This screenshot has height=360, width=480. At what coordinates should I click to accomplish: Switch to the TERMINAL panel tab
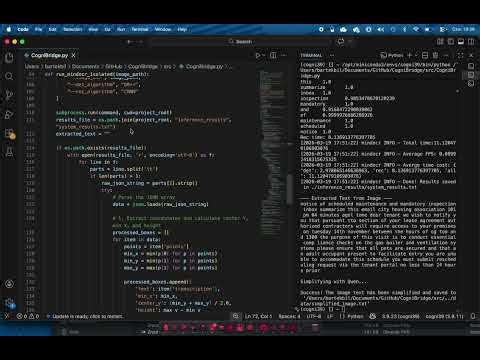[311, 55]
